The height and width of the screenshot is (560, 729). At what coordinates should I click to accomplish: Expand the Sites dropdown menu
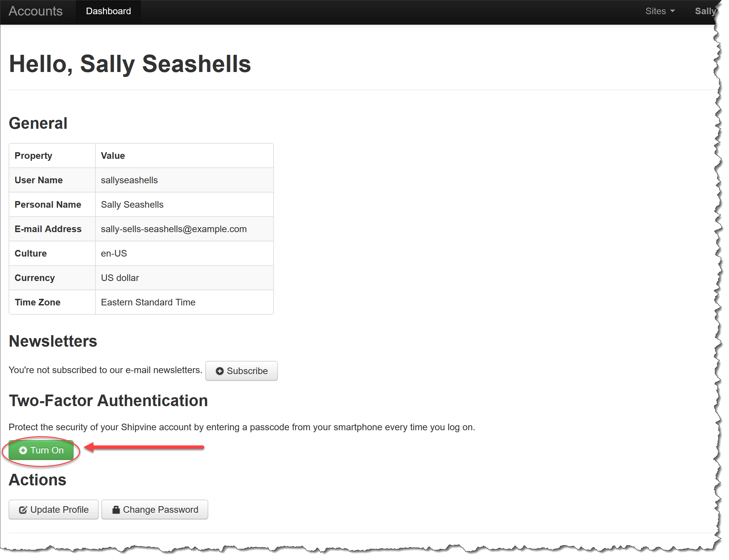659,11
